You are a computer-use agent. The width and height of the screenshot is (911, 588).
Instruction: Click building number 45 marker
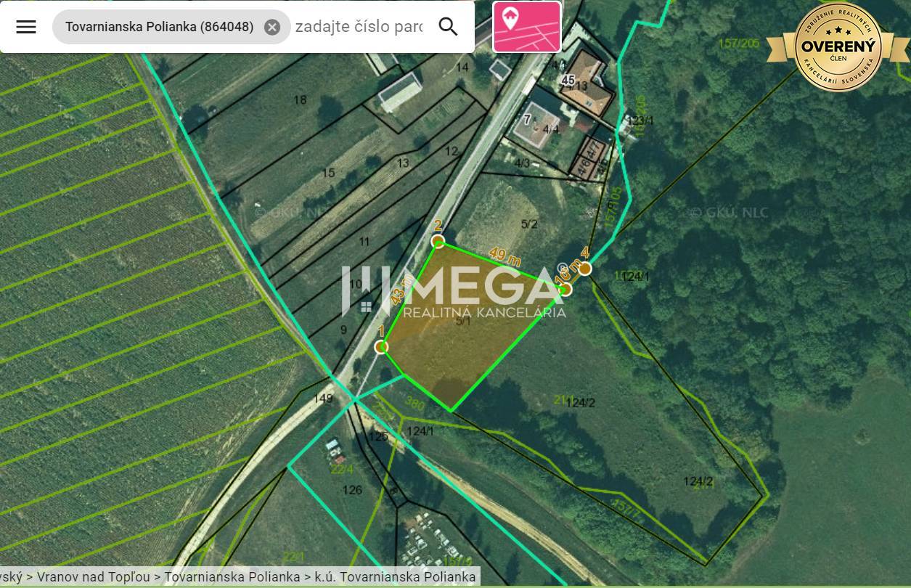(568, 80)
